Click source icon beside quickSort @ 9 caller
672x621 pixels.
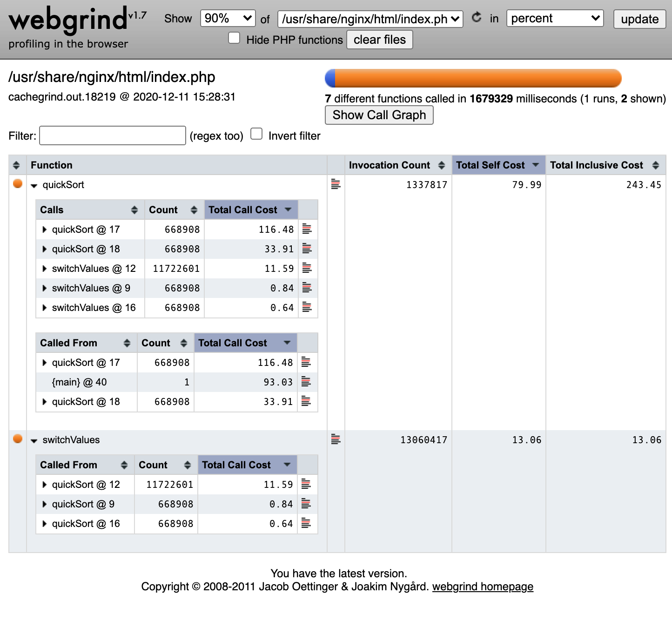pos(306,504)
